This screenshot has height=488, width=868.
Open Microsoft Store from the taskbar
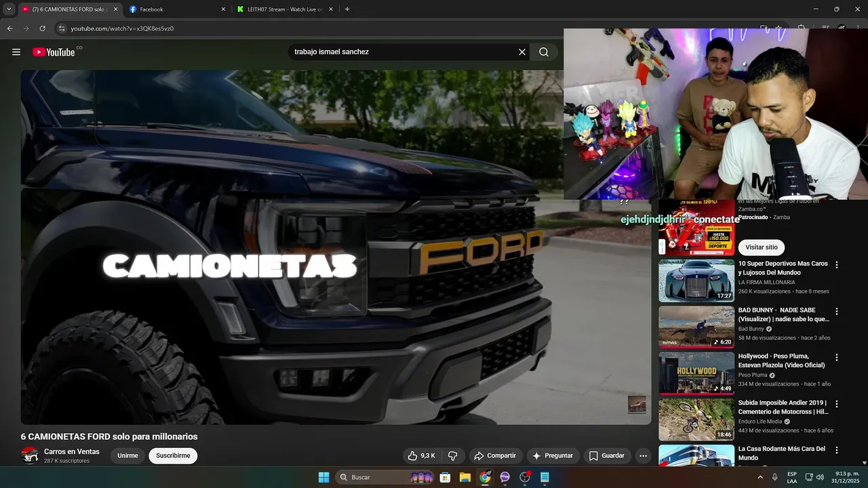pos(445,477)
